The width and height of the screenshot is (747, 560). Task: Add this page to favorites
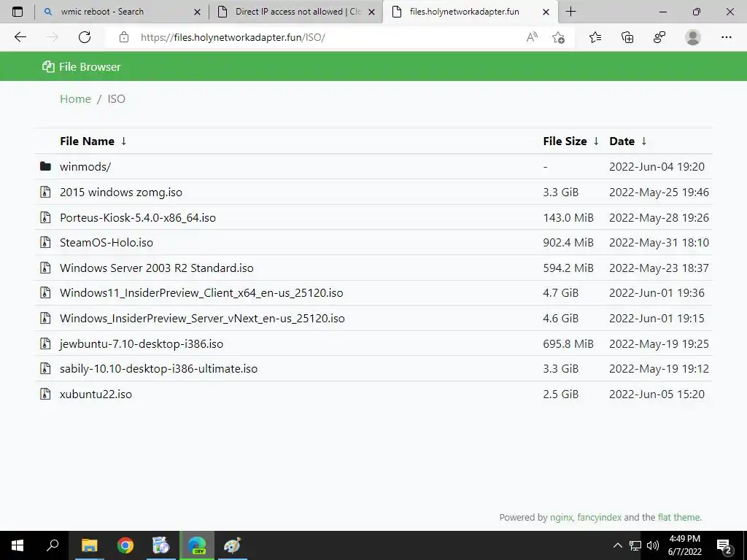point(558,37)
